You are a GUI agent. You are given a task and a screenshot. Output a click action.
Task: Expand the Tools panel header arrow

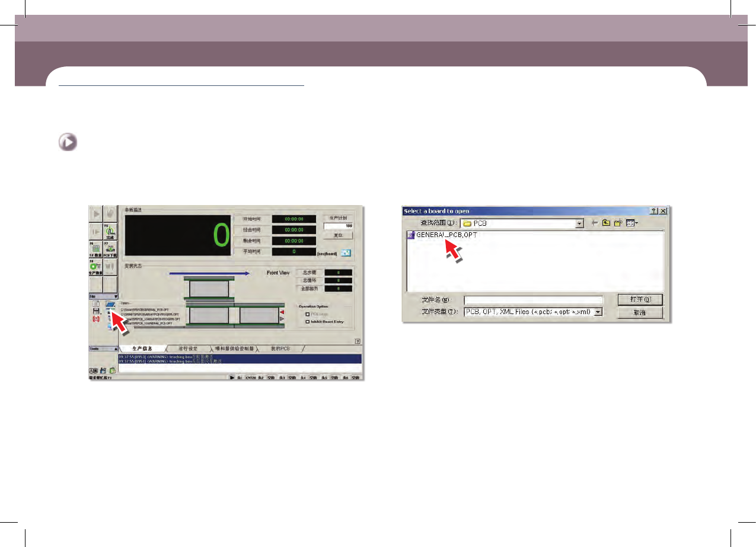pos(115,349)
